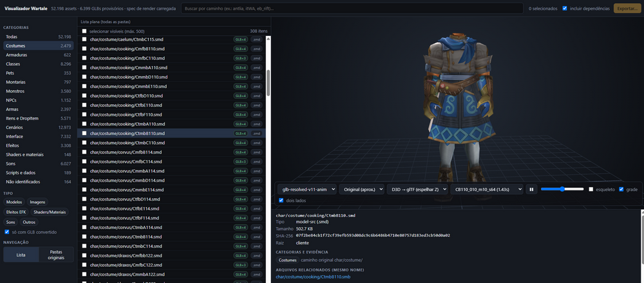Open the 'glb-resolved-v11-anim' dropdown
The image size is (644, 283).
[307, 189]
